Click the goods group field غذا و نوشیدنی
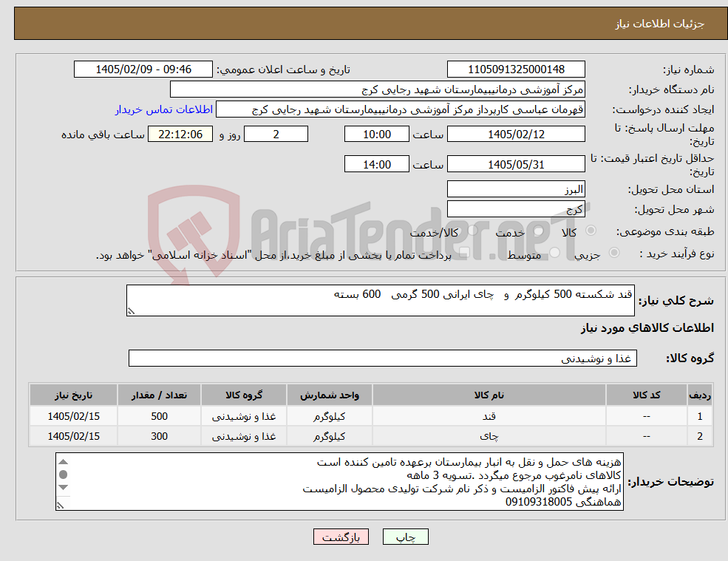Screen dimensions: 728x561 click(383, 358)
